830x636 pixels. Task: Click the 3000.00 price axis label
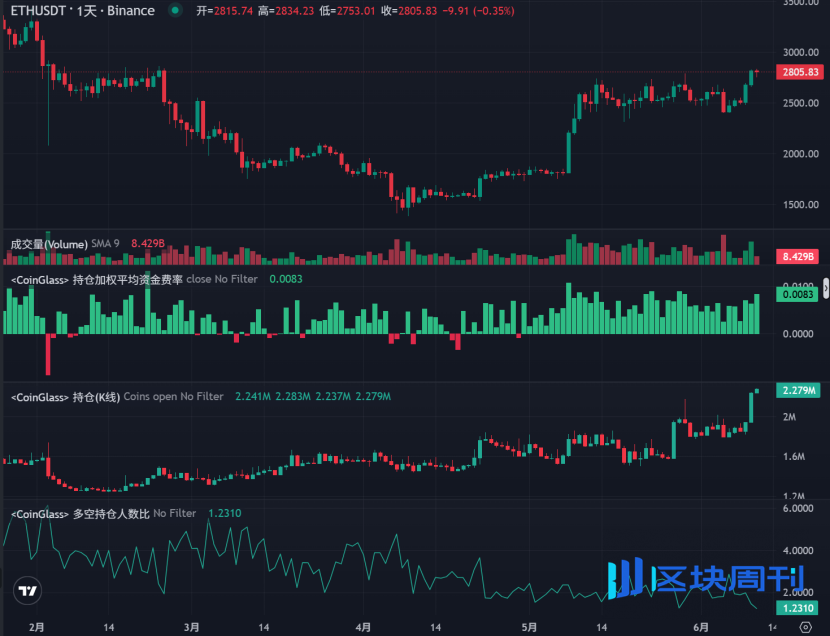(x=801, y=52)
